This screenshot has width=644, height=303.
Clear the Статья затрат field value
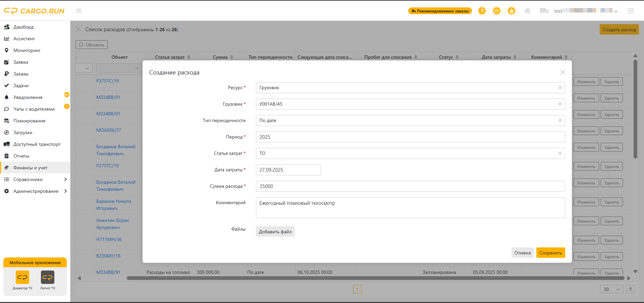coord(560,153)
